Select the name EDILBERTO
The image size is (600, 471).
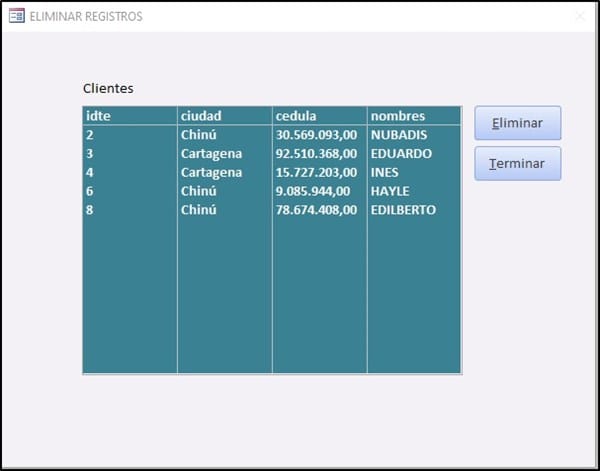tap(403, 210)
